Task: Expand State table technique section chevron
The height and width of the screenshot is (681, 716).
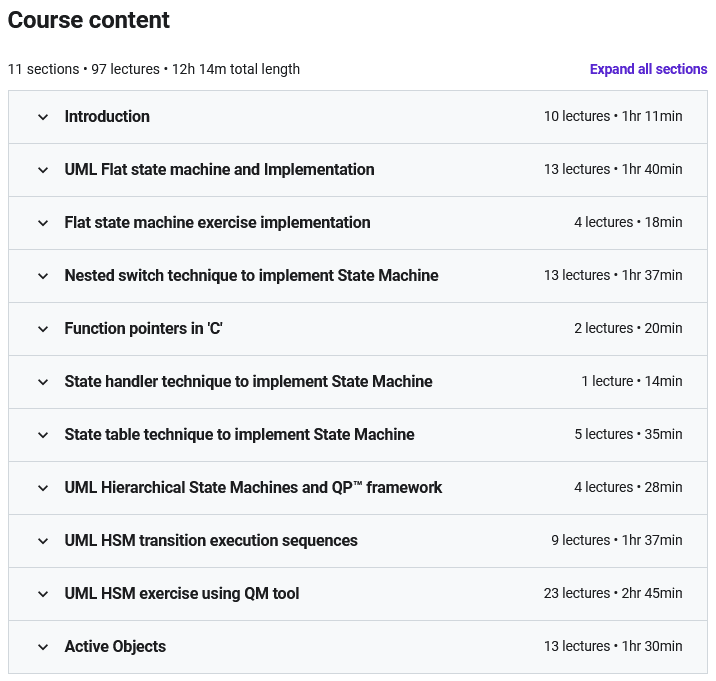Action: pyautogui.click(x=43, y=435)
